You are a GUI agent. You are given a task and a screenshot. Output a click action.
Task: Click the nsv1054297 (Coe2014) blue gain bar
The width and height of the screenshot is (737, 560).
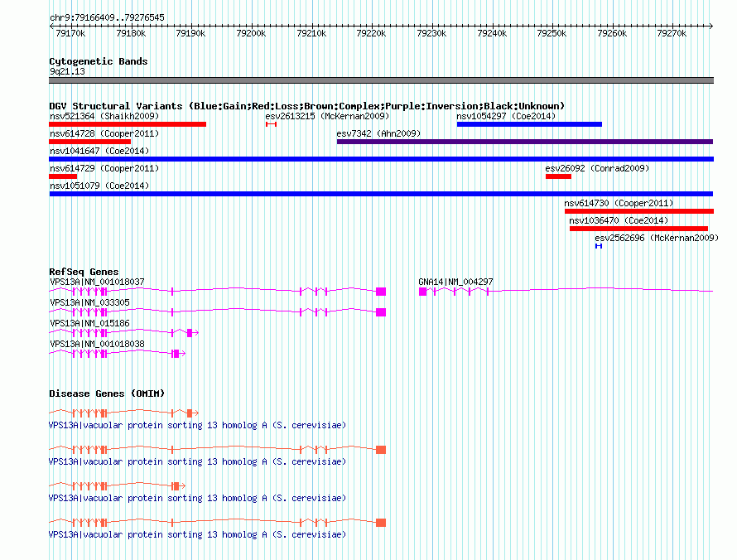[x=529, y=124]
